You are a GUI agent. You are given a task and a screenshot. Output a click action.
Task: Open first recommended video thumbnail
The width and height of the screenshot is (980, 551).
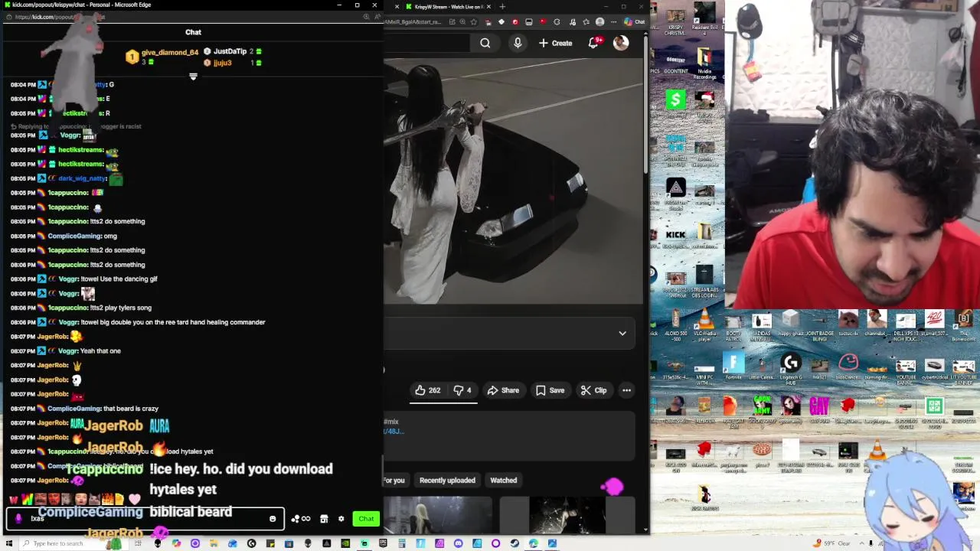click(439, 514)
